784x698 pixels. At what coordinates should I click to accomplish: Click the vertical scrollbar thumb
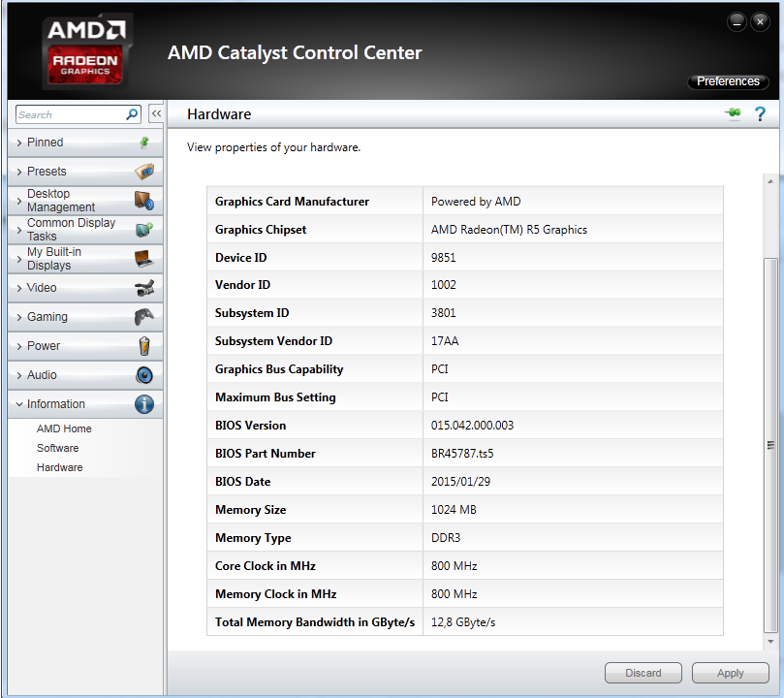pos(770,445)
